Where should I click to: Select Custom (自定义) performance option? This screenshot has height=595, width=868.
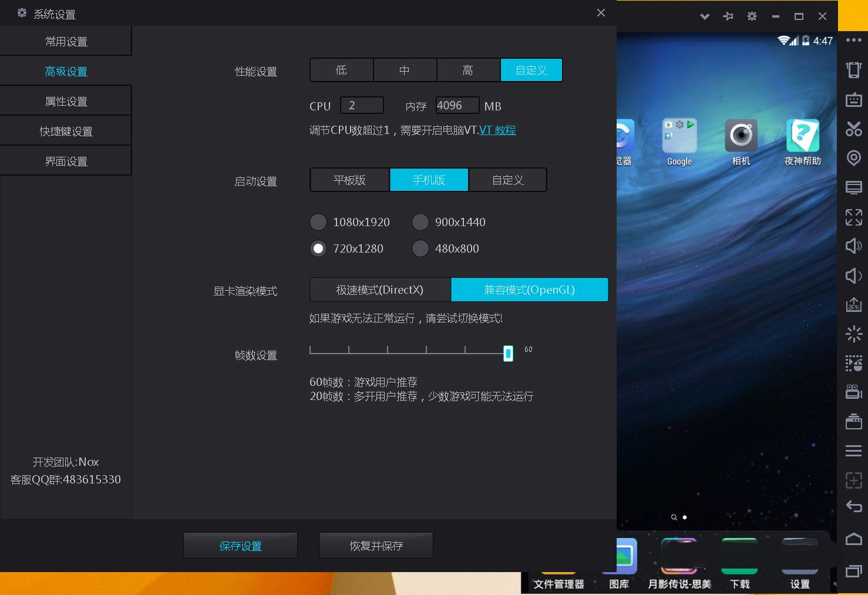click(531, 70)
